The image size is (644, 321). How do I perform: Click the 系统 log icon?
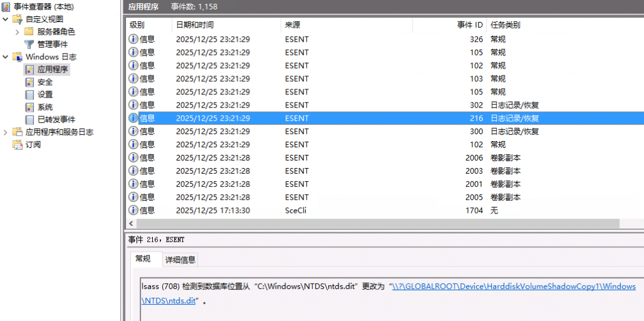tap(30, 107)
